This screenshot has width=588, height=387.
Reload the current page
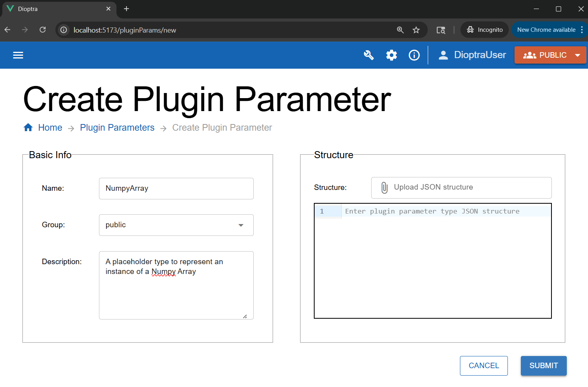coord(42,30)
